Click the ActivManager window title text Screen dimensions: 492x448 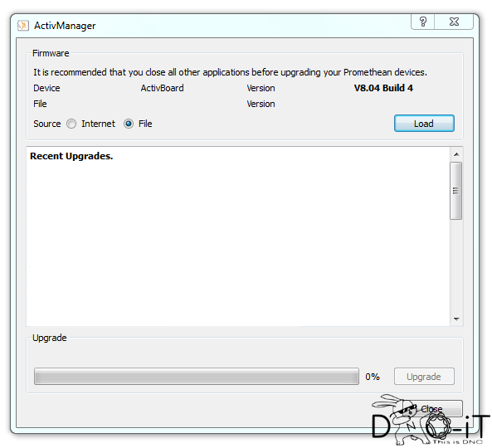click(x=65, y=26)
